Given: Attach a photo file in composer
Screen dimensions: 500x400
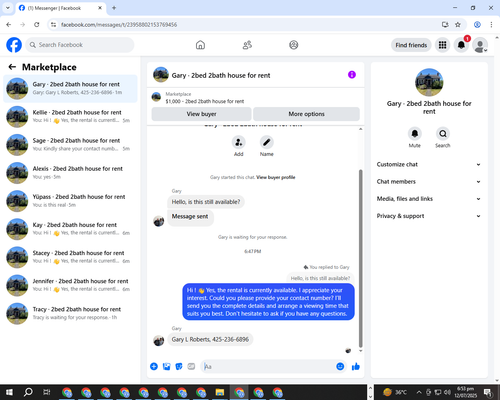Looking at the screenshot, I should [x=166, y=367].
